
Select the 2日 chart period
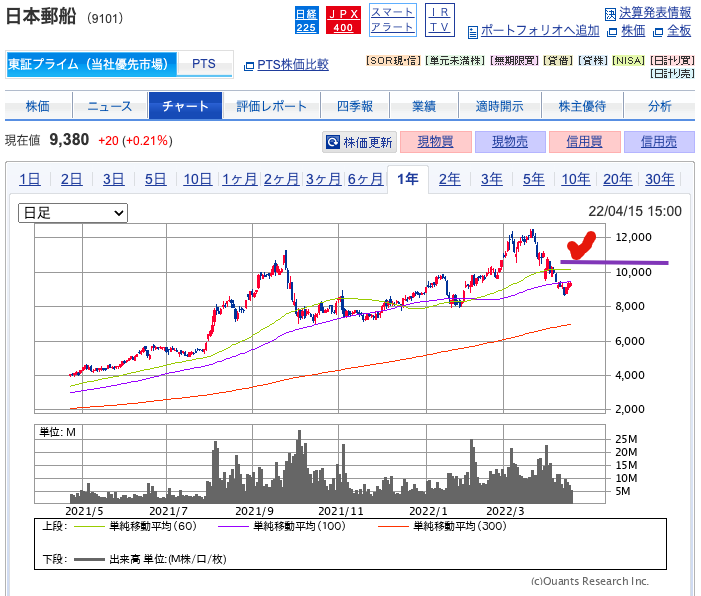click(72, 179)
